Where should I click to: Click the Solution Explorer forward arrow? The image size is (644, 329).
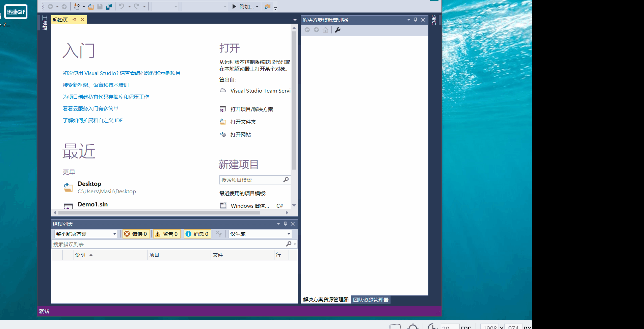coord(316,30)
